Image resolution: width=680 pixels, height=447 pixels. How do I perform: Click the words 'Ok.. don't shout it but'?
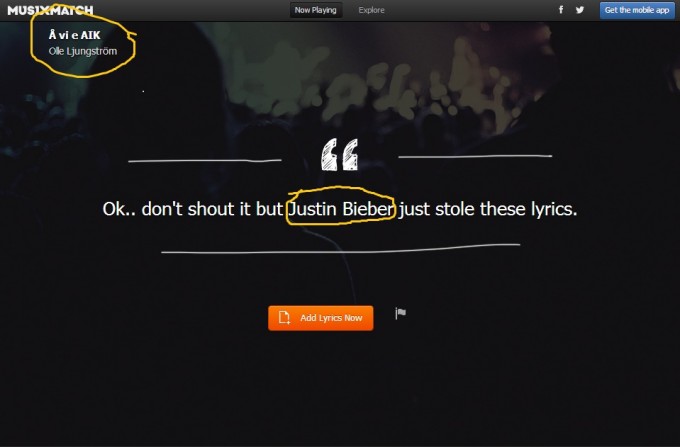pos(193,209)
